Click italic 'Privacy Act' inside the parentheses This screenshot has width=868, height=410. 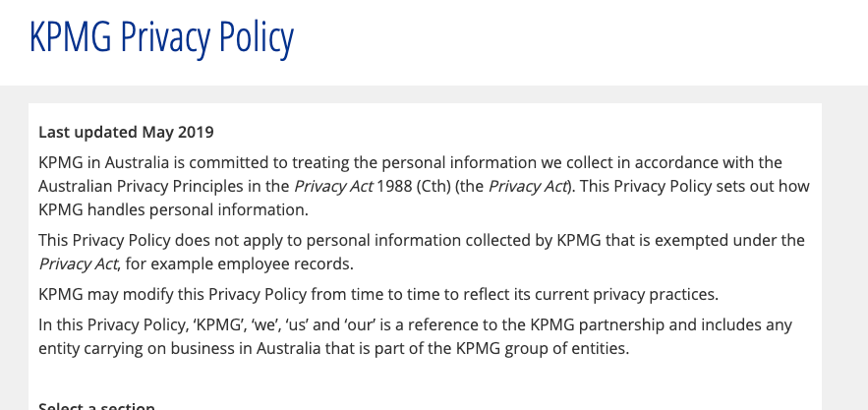pos(528,186)
